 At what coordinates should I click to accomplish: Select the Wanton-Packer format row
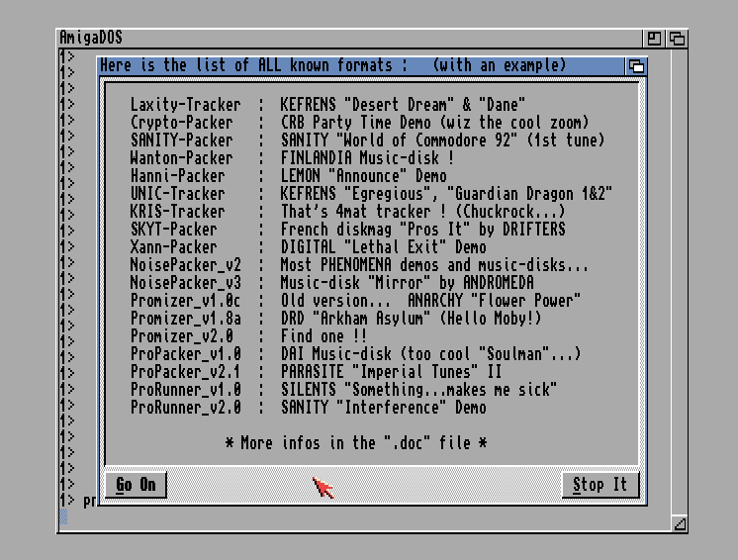(292, 158)
